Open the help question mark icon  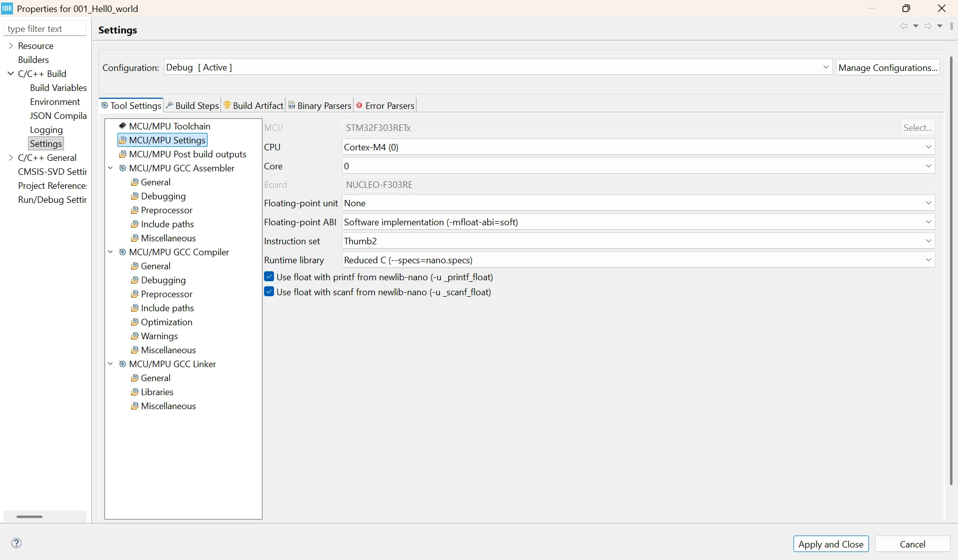tap(16, 543)
